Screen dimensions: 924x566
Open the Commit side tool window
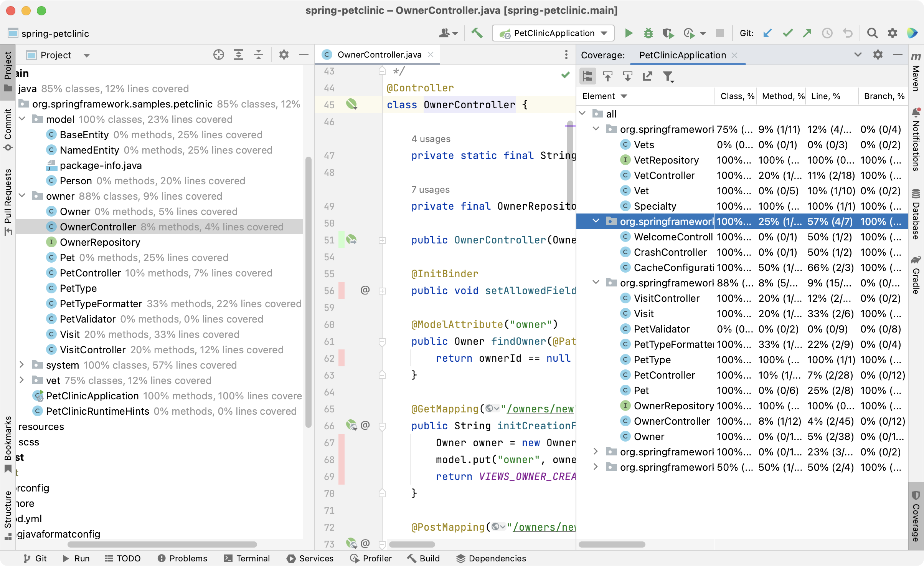click(x=8, y=129)
